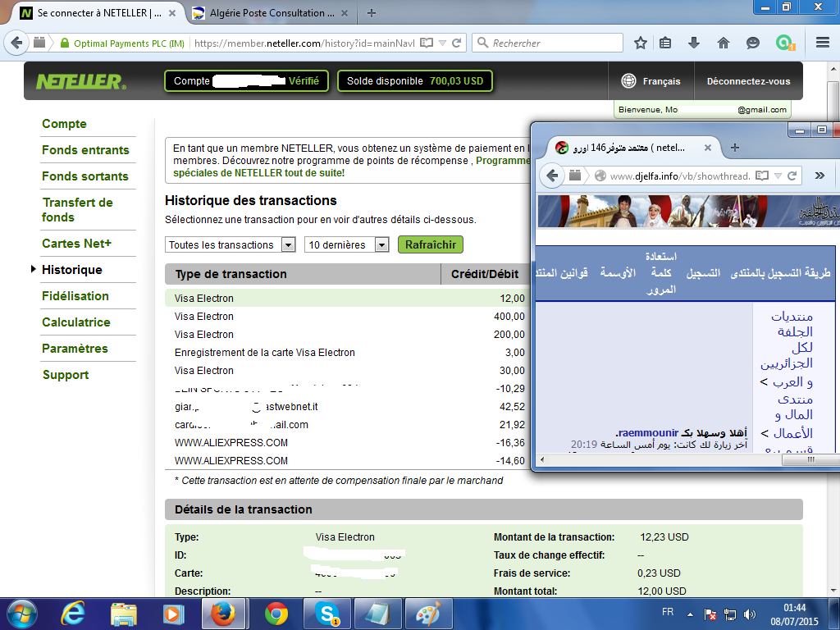Go back in the djelfa.info window

point(552,176)
